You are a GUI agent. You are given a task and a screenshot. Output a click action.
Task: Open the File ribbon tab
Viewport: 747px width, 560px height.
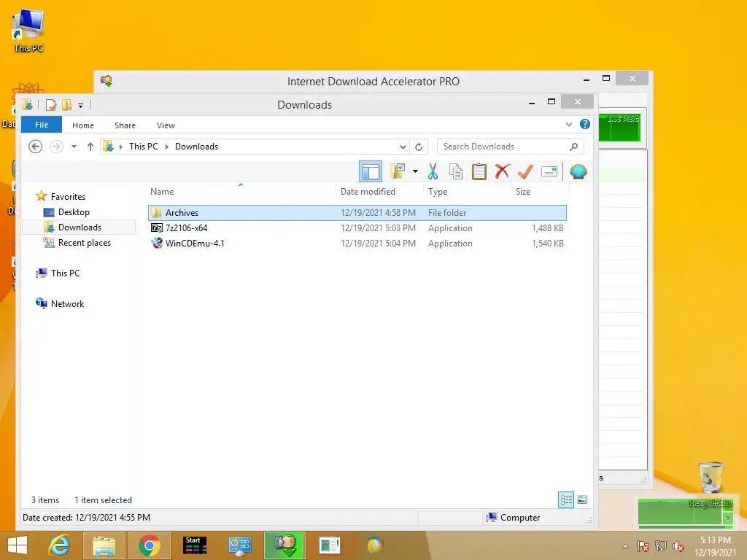click(42, 125)
